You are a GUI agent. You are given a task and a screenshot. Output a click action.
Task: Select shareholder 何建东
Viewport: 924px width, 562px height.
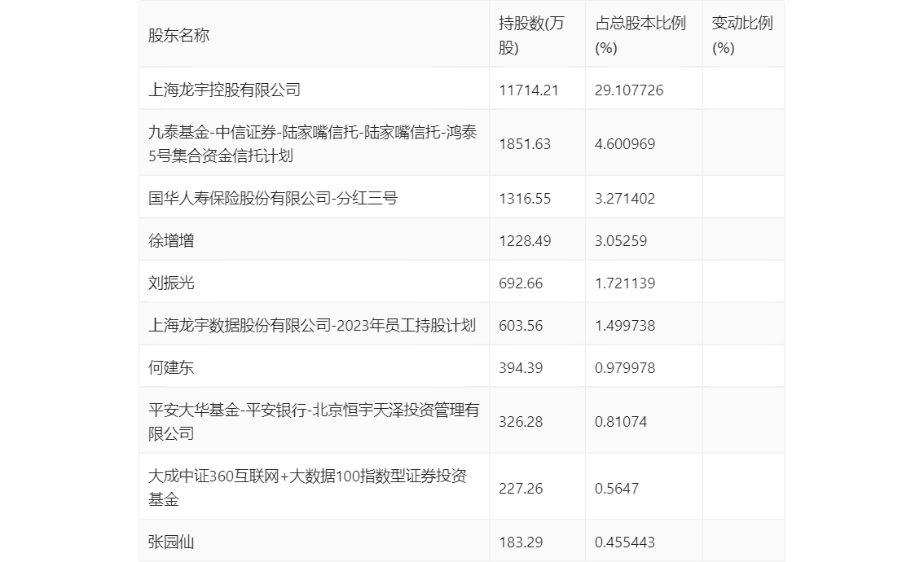pyautogui.click(x=171, y=367)
